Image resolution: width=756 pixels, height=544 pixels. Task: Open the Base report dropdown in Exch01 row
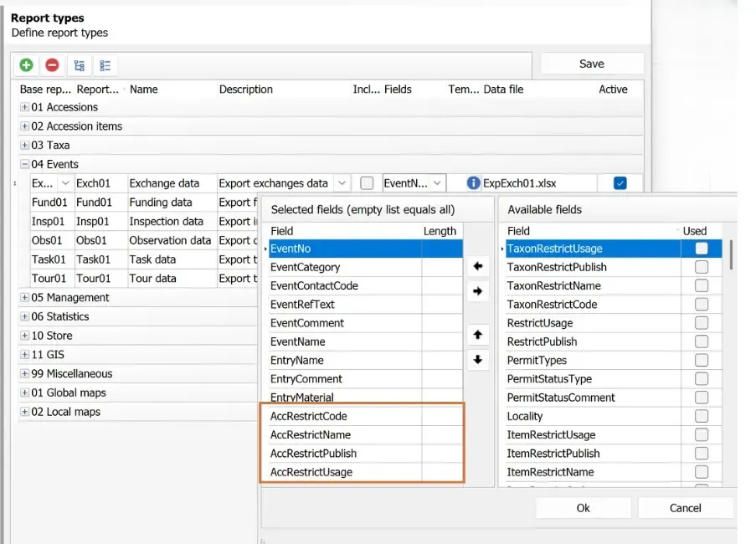(65, 183)
